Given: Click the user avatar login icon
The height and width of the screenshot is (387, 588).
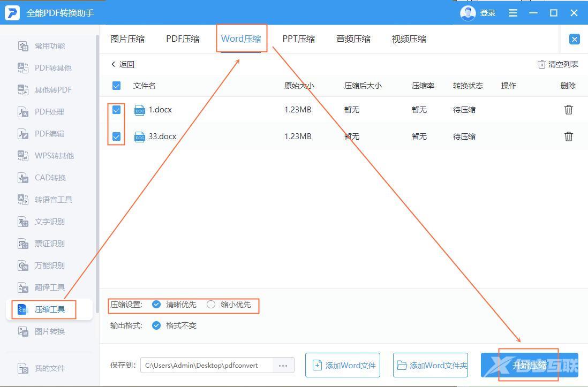Looking at the screenshot, I should coord(468,13).
